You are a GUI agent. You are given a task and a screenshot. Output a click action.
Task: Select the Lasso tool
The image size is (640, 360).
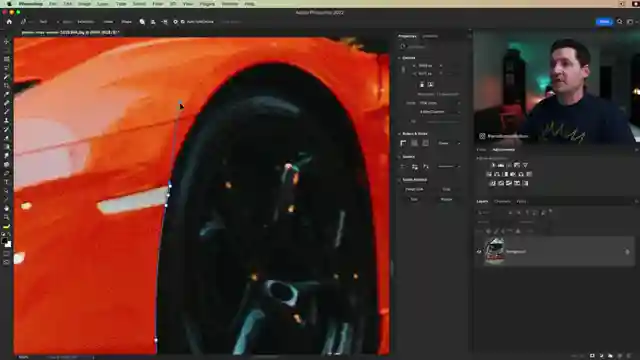7,68
